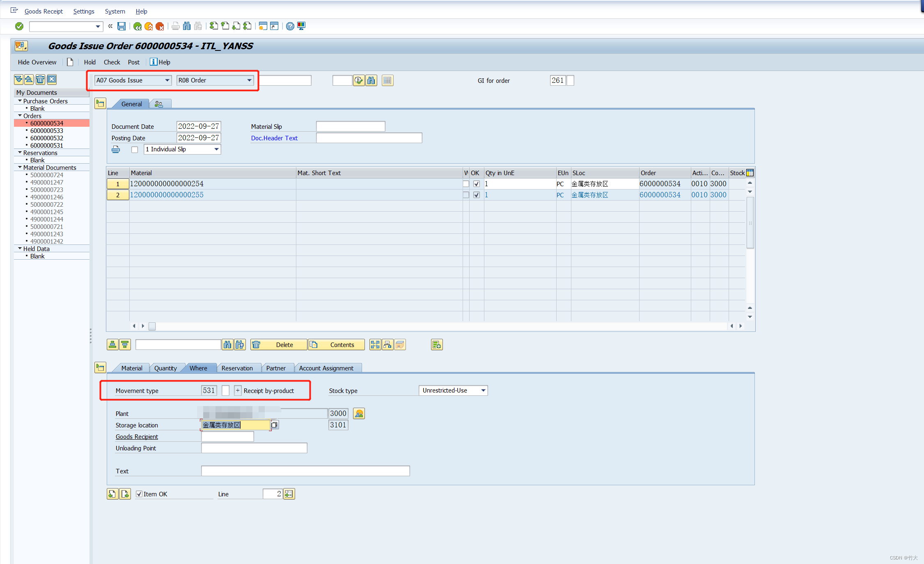924x564 pixels.
Task: Click the Back green arrow icon
Action: (x=138, y=26)
